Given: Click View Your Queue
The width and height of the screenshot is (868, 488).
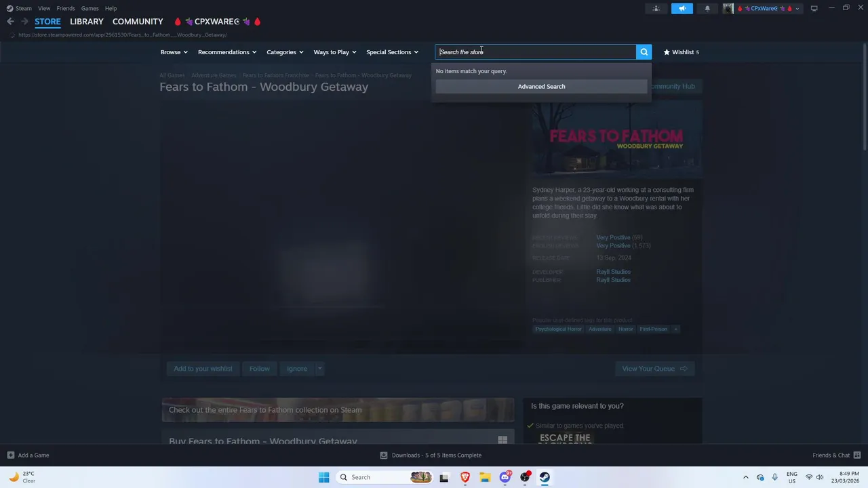Looking at the screenshot, I should (x=654, y=369).
